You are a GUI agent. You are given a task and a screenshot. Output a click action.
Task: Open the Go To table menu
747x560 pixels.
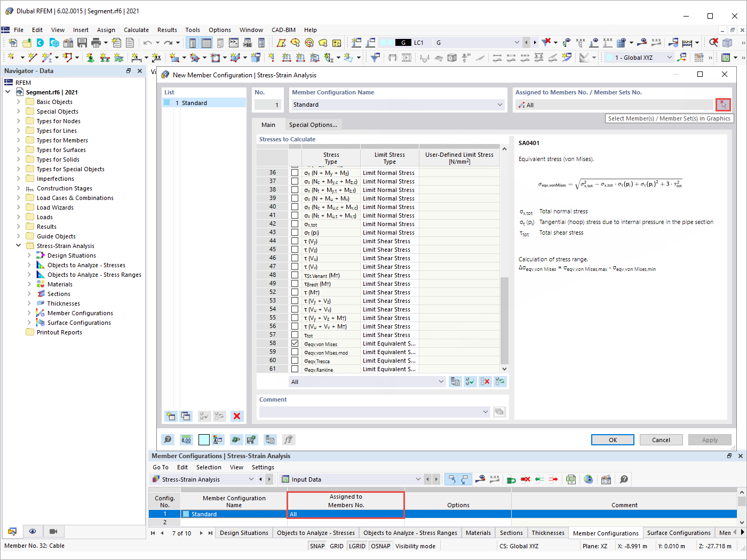click(x=161, y=467)
